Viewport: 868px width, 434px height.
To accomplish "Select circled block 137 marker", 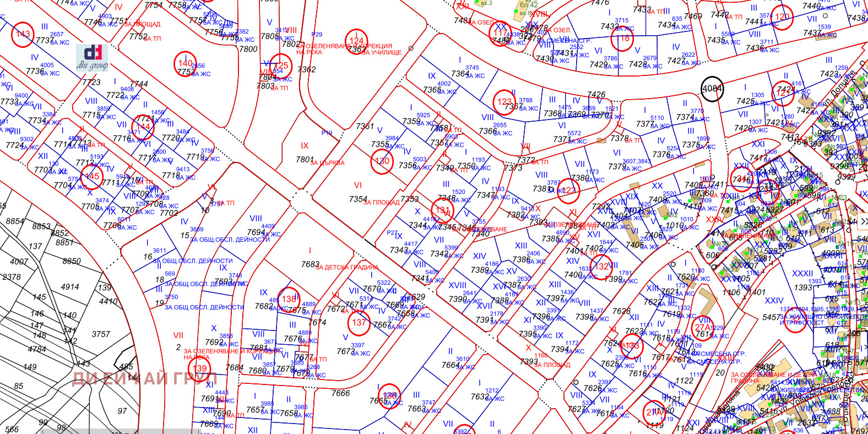I will 359,323.
